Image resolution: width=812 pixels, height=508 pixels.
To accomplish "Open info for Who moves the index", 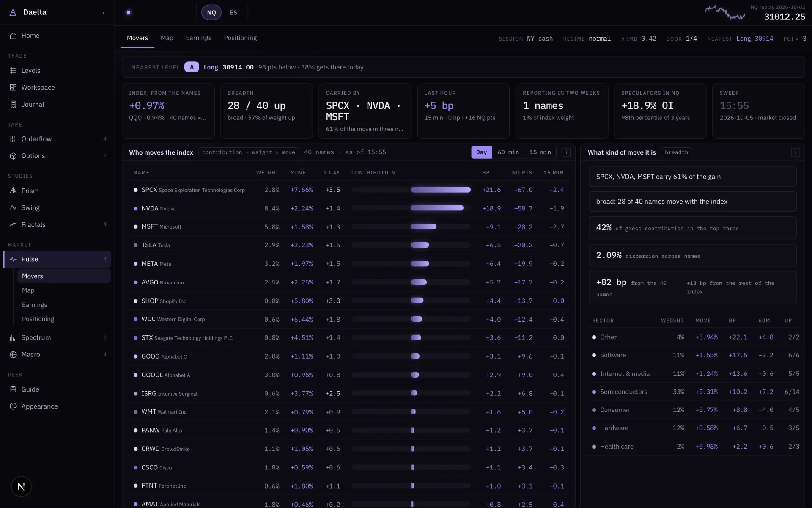I will [566, 152].
